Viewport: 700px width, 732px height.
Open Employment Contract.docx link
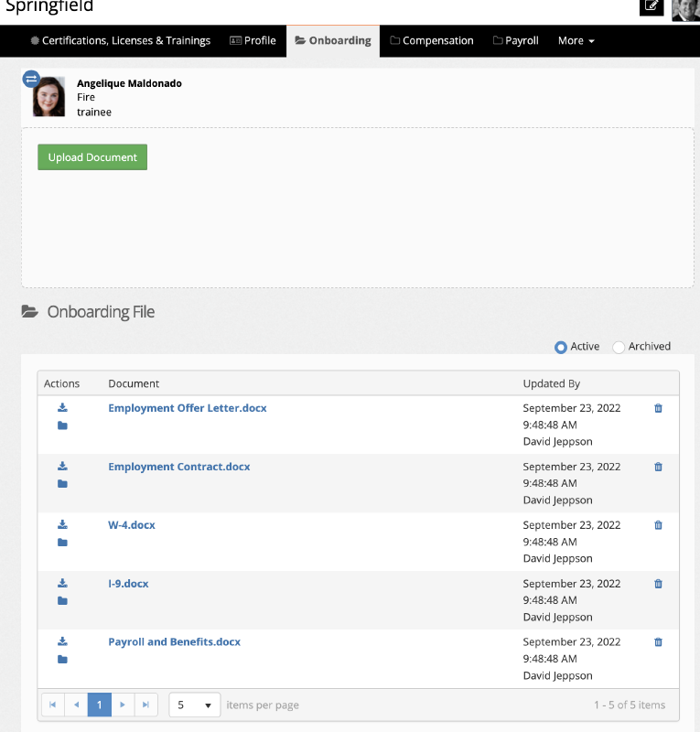tap(178, 467)
